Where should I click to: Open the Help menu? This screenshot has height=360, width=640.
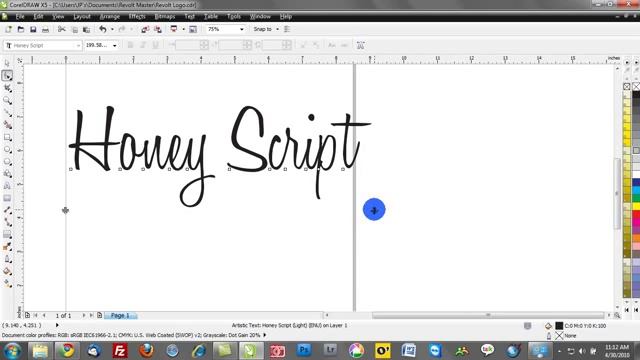[x=286, y=17]
